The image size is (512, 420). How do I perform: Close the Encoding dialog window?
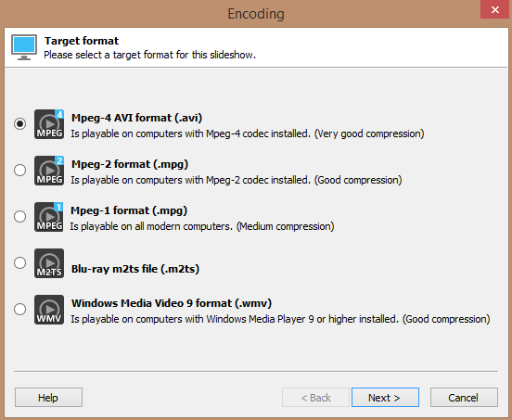click(x=494, y=9)
